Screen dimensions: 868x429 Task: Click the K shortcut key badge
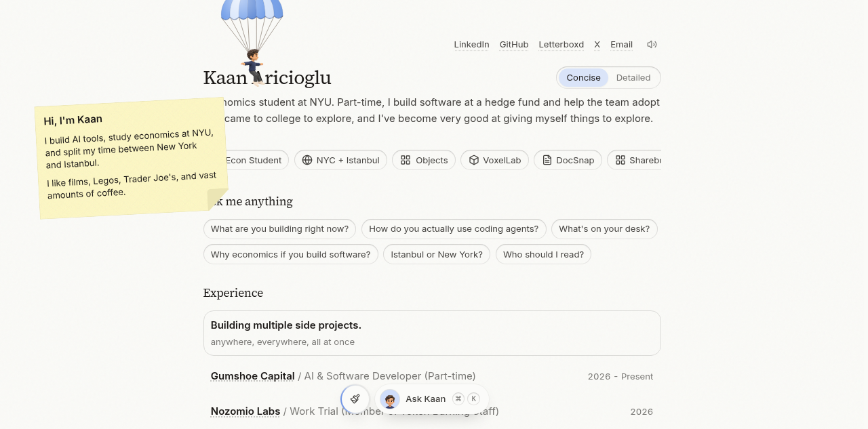pyautogui.click(x=473, y=399)
